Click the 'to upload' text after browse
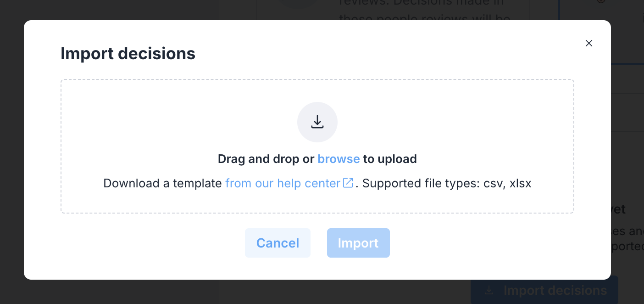 (x=390, y=159)
